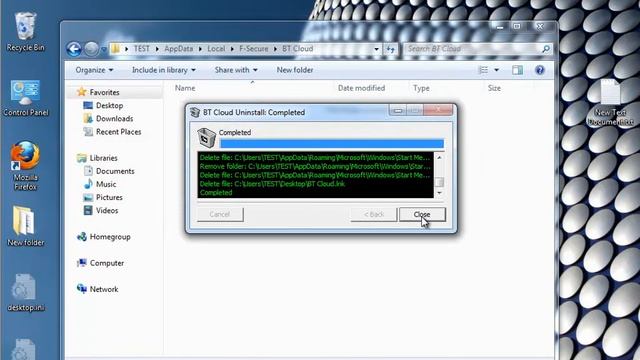Click Close in the uninstall dialog

tap(422, 214)
